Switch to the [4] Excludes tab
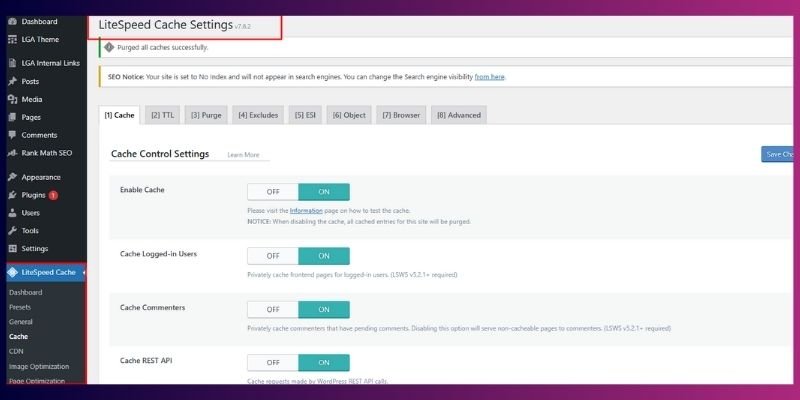 point(258,115)
